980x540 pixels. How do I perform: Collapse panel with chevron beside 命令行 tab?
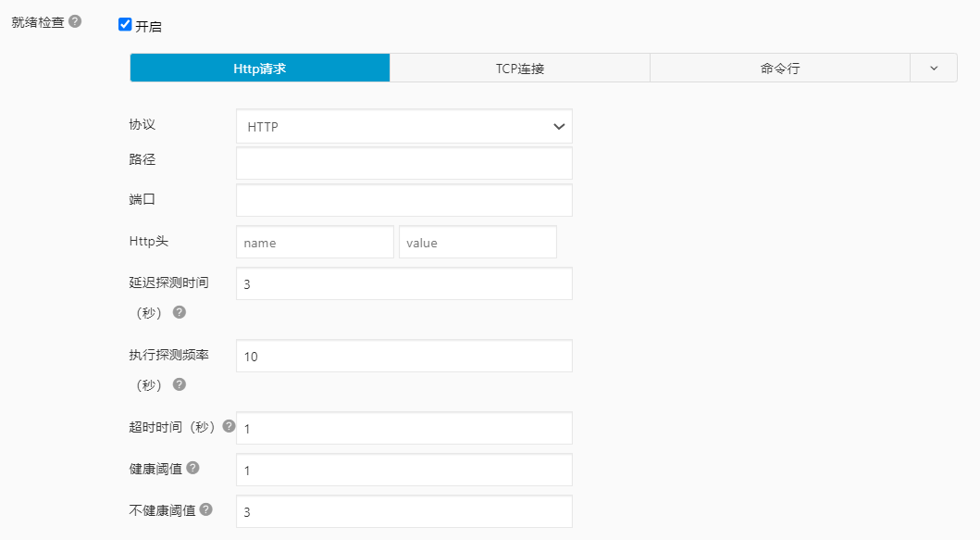coord(934,69)
